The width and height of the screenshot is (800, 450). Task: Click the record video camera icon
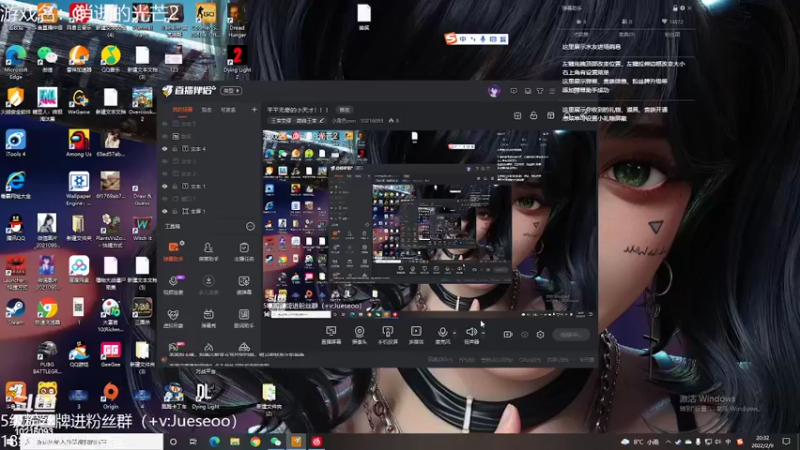[x=508, y=335]
